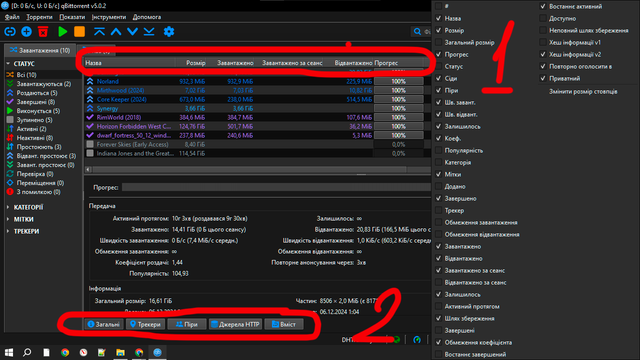Viewport: 640px width, 360px height.
Task: Move torrent to top of queue icon
Action: [99, 31]
